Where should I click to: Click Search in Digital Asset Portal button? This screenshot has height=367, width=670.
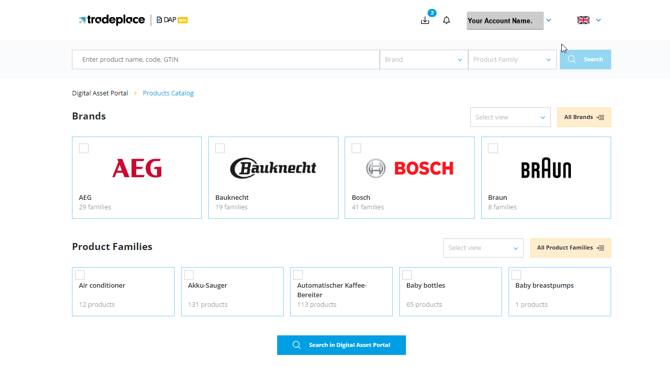[x=341, y=345]
